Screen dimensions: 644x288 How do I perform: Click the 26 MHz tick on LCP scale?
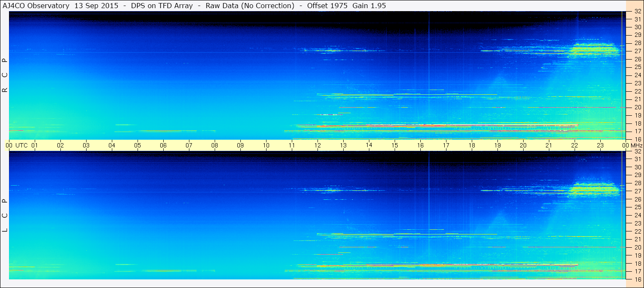(x=638, y=199)
